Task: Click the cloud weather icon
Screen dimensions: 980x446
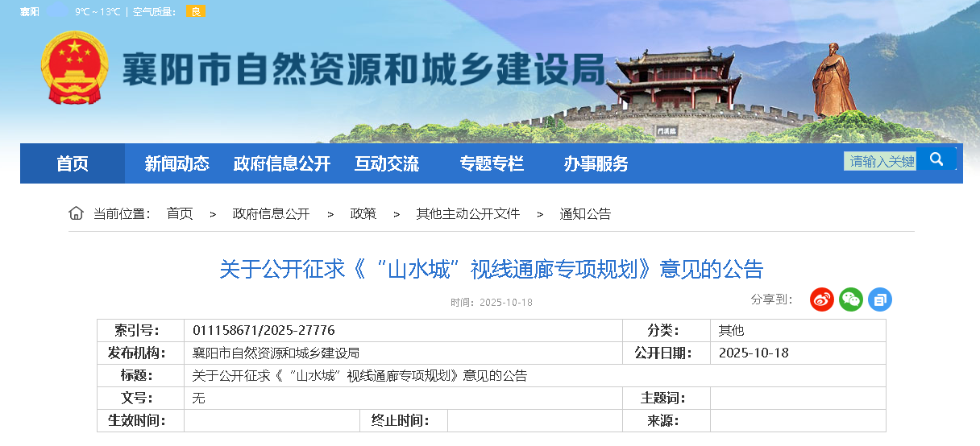Action: click(56, 11)
